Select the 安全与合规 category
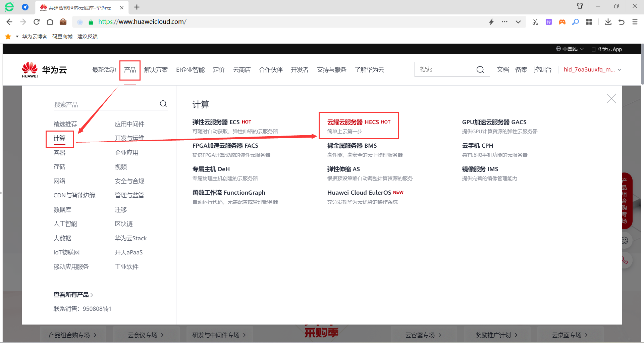 (x=129, y=181)
